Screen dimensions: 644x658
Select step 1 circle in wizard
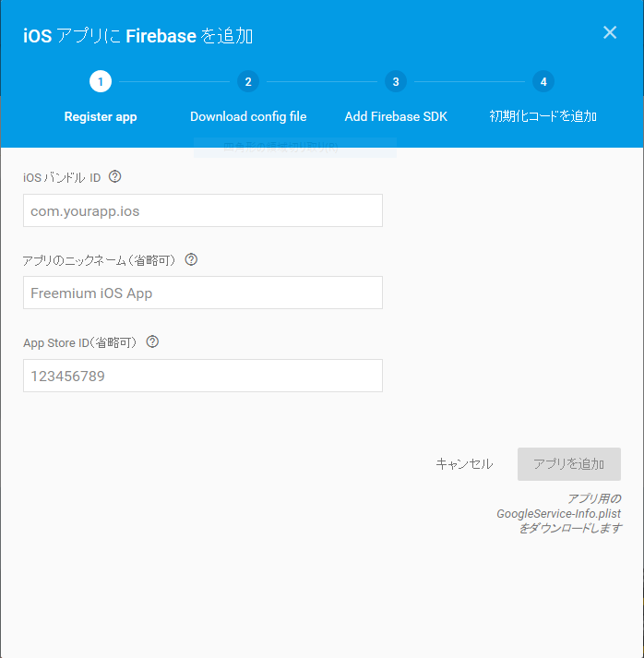(x=101, y=81)
